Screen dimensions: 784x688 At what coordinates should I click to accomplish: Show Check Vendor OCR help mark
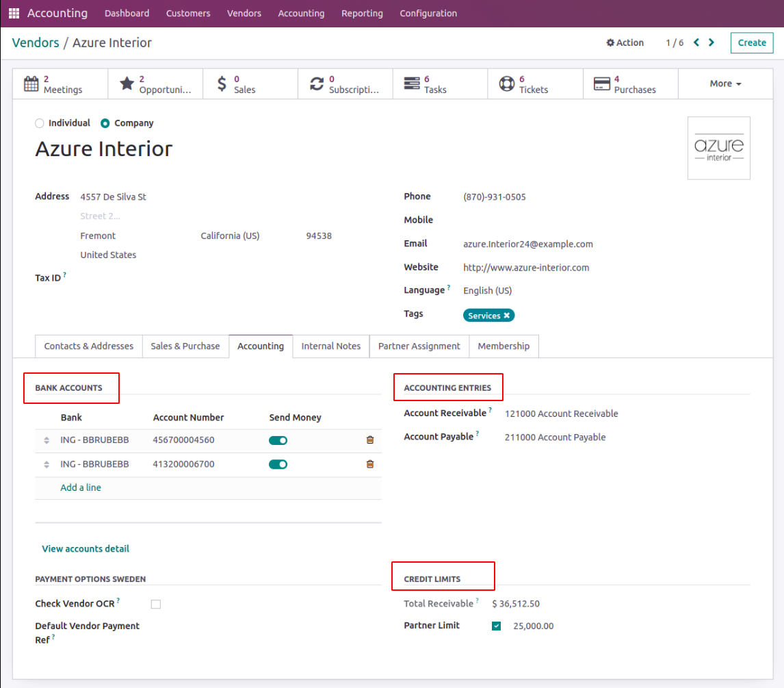pyautogui.click(x=118, y=600)
